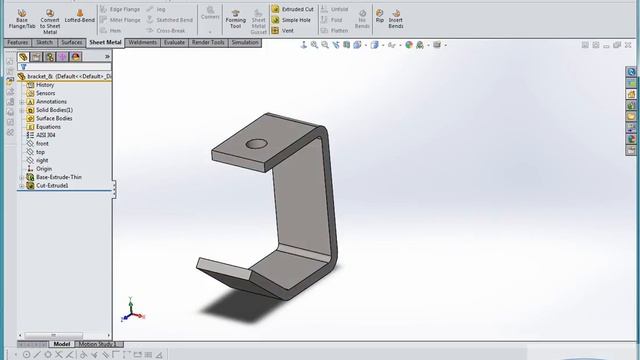Select the Origin item
The image size is (640, 360).
[x=39, y=169]
